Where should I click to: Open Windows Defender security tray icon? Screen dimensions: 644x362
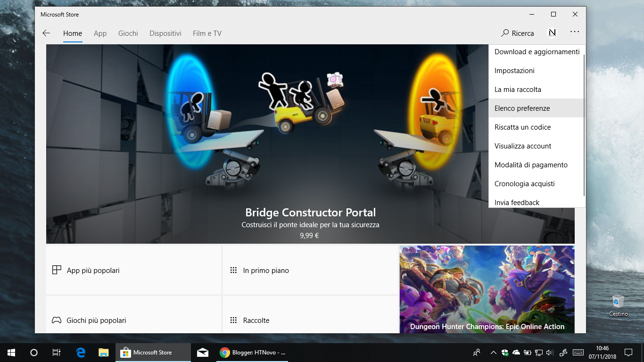tap(505, 353)
